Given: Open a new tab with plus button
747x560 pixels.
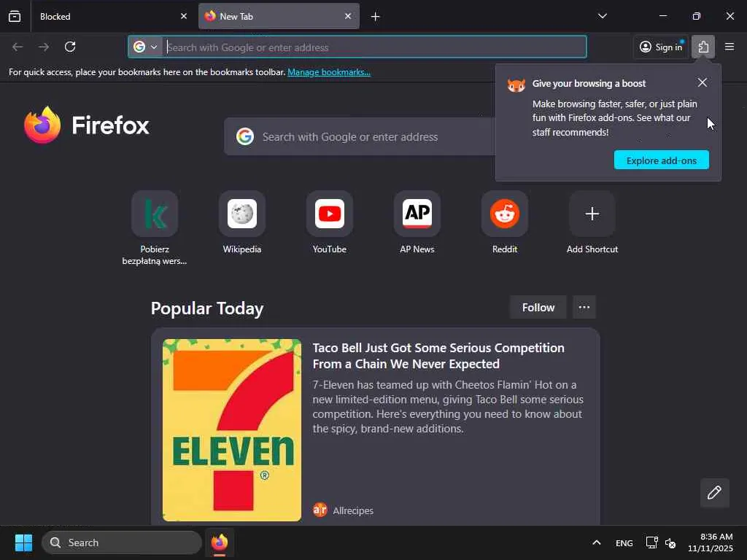Looking at the screenshot, I should (x=376, y=17).
